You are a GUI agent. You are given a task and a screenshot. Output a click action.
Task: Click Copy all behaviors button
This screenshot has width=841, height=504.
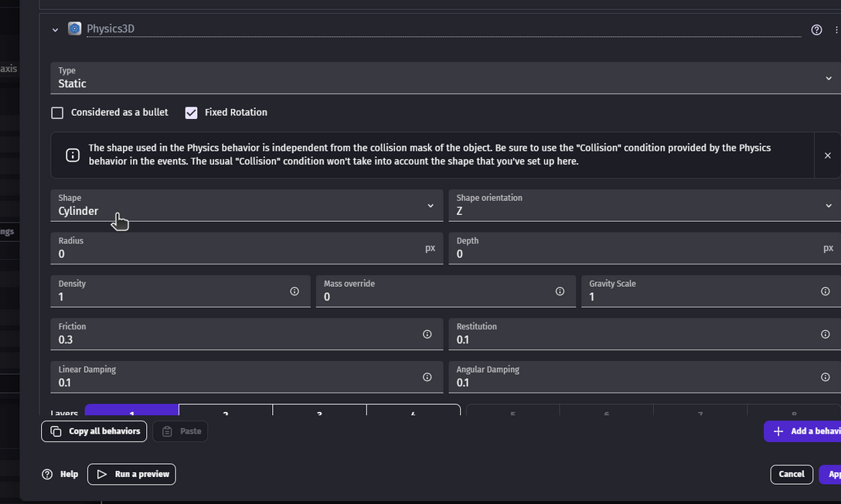click(x=94, y=431)
